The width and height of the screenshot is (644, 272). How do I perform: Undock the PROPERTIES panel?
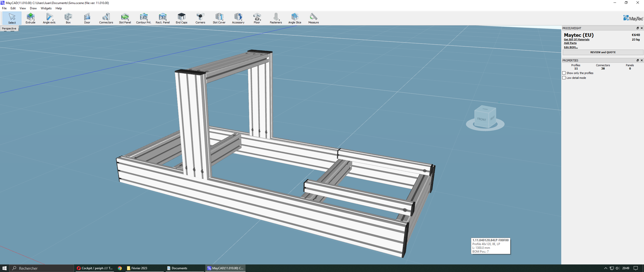point(637,60)
